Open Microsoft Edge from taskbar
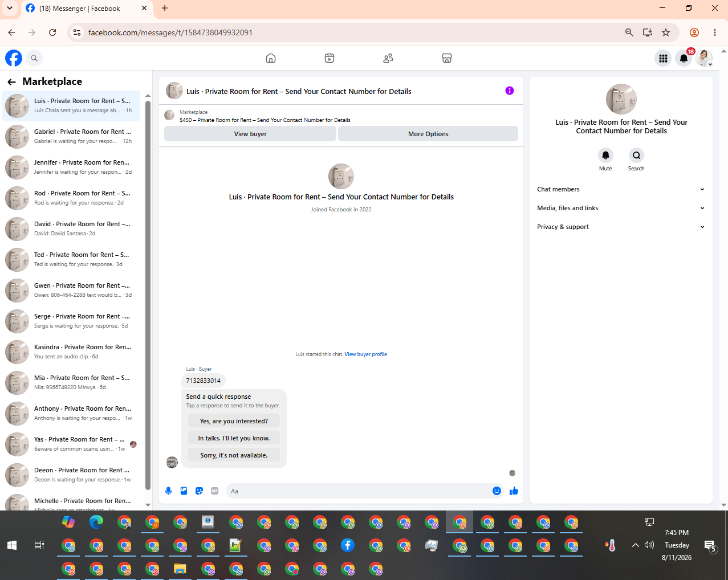 point(96,521)
